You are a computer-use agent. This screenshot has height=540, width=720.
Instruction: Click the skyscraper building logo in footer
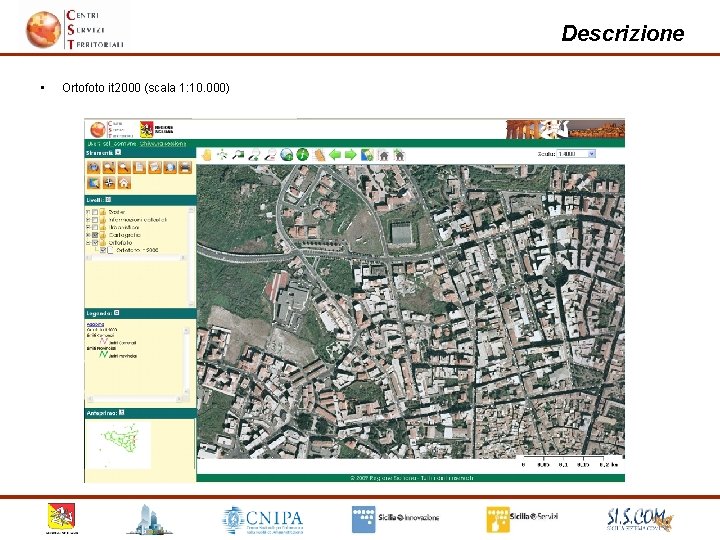(149, 519)
